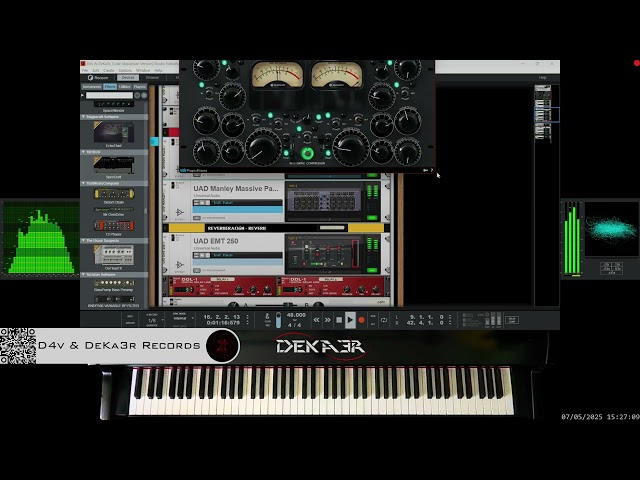Click the left VU meter on compressor
Screen dimensions: 640x480
click(x=278, y=75)
